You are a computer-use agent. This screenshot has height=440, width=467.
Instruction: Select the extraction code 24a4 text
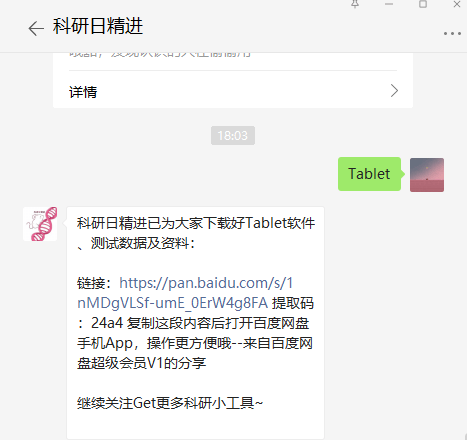107,323
